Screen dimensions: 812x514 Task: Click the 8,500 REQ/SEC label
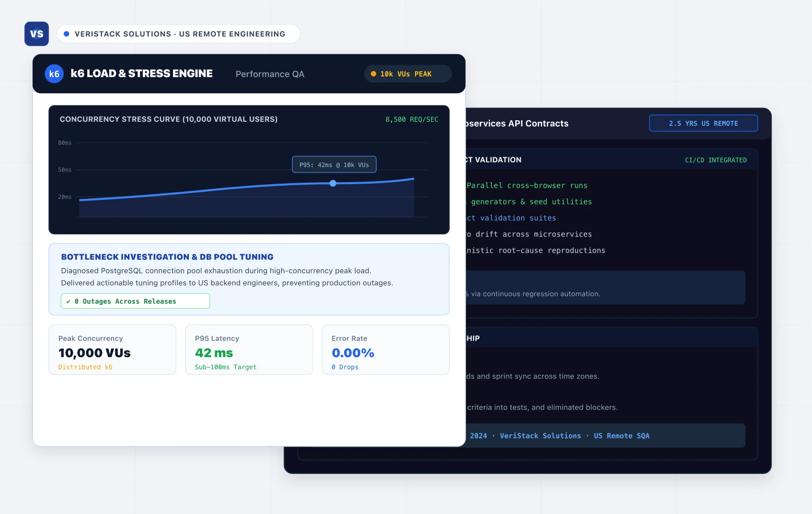click(412, 120)
